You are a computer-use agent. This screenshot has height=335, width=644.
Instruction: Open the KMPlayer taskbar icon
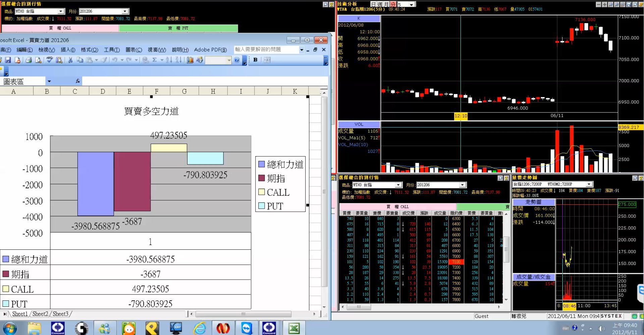click(x=176, y=328)
